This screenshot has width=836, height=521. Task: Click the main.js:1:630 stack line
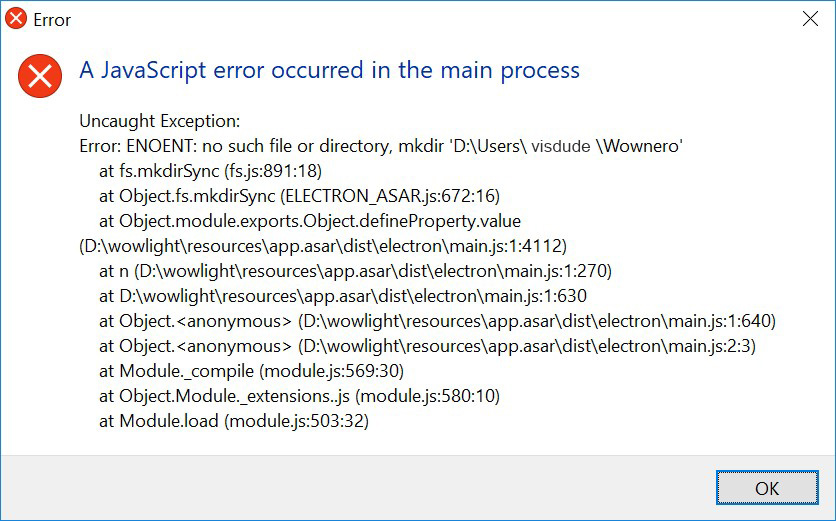coord(343,296)
